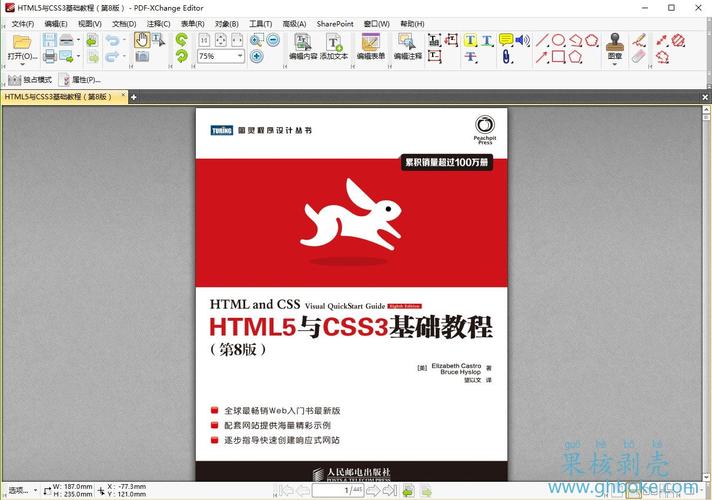Screen dimensions: 712x500
Task: Select the Oval drawing tool
Action: coord(559,40)
